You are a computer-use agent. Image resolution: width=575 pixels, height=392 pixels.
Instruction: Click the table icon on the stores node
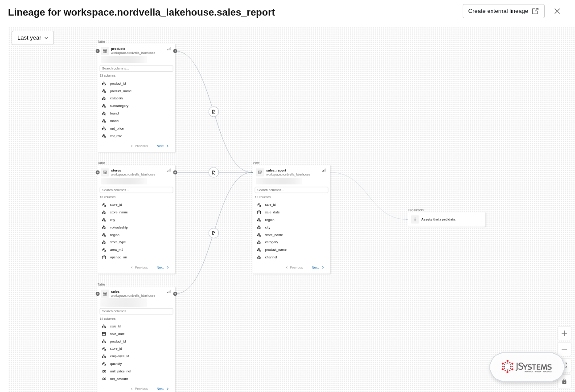point(105,172)
